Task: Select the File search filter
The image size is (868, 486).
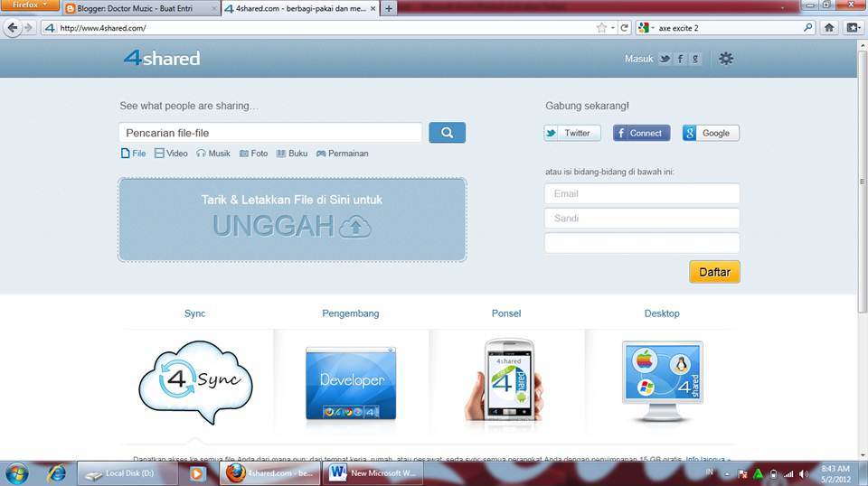Action: pos(134,154)
